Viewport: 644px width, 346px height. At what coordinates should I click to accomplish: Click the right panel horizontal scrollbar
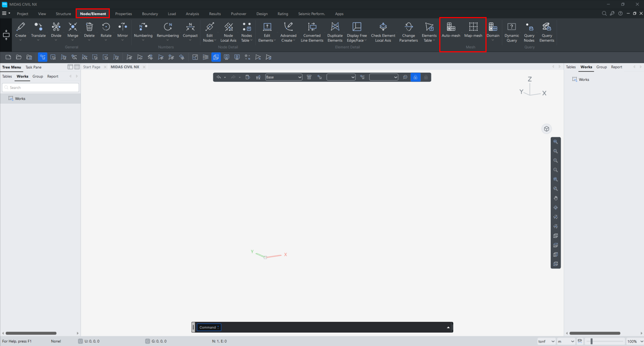click(x=595, y=333)
